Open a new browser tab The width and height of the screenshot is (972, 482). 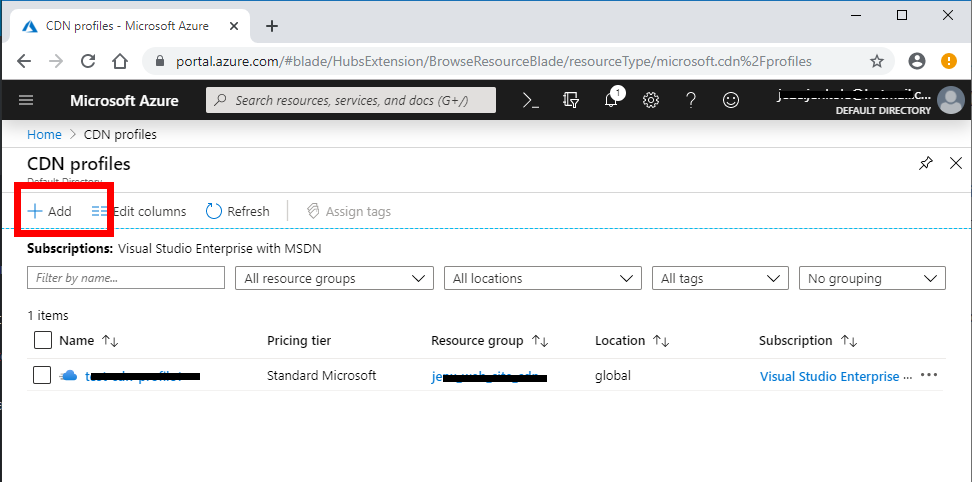coord(272,26)
